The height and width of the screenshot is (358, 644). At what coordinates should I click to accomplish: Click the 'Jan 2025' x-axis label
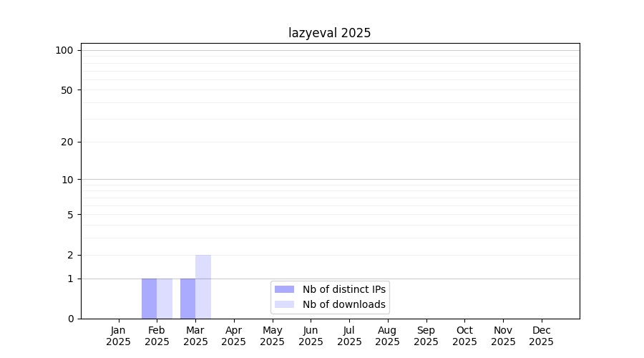tap(118, 336)
